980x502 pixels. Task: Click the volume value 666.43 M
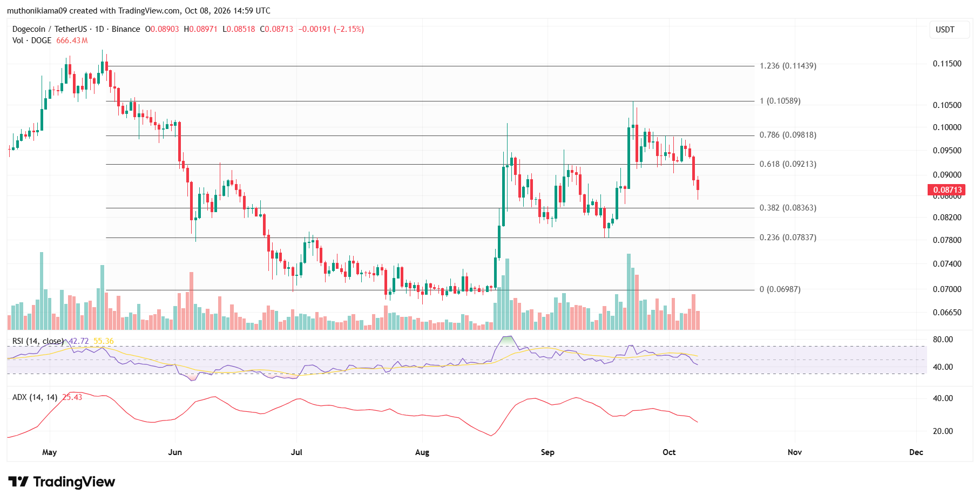72,40
